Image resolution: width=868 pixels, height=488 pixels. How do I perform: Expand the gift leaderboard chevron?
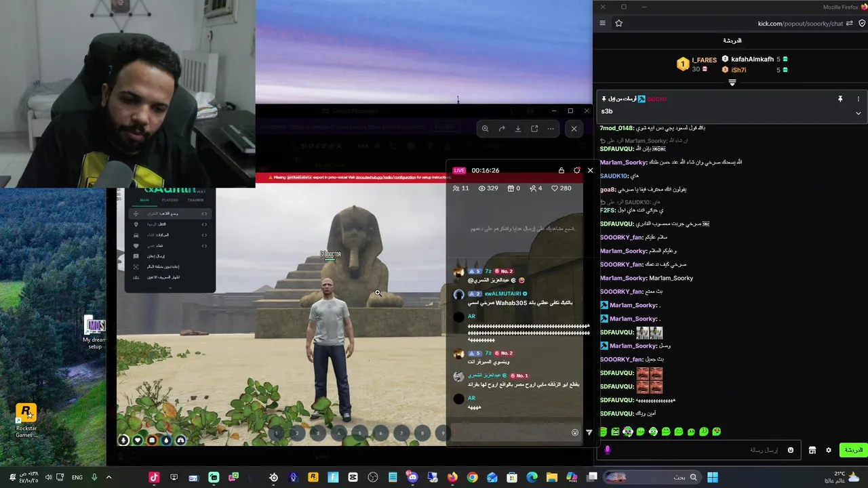click(x=732, y=83)
